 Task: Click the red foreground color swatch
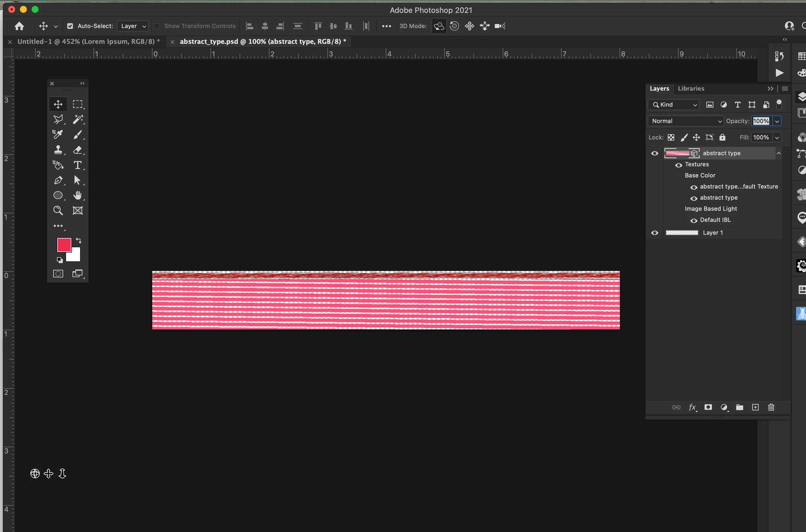tap(63, 244)
